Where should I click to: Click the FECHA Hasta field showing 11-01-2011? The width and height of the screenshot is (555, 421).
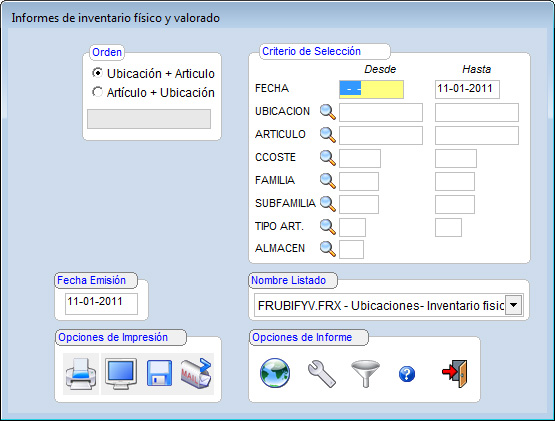pos(467,89)
